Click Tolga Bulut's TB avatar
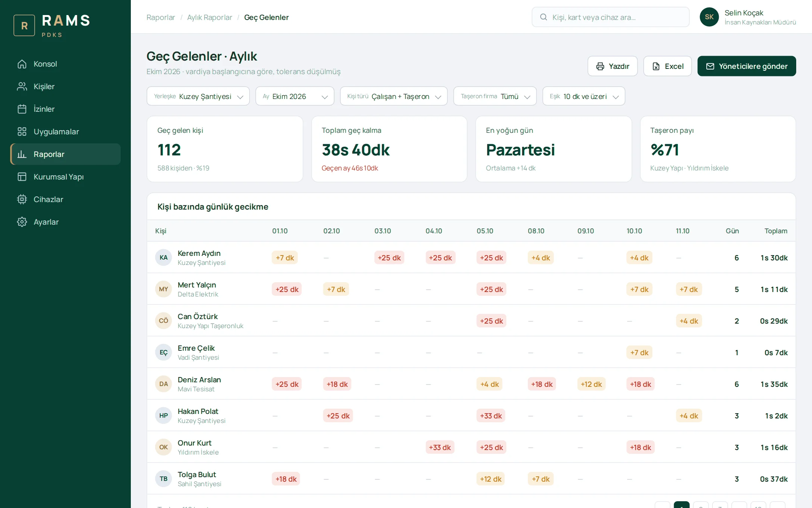The height and width of the screenshot is (508, 812). pos(163,479)
